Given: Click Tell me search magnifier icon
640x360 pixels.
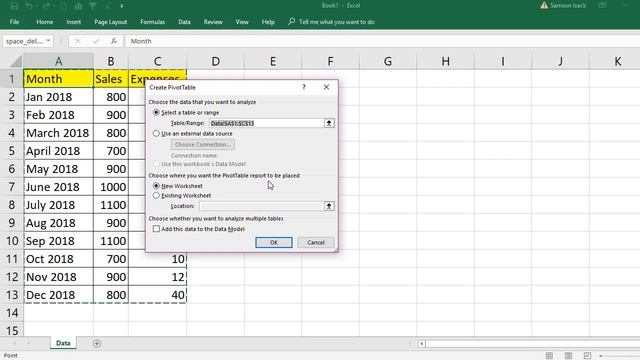Looking at the screenshot, I should point(291,22).
